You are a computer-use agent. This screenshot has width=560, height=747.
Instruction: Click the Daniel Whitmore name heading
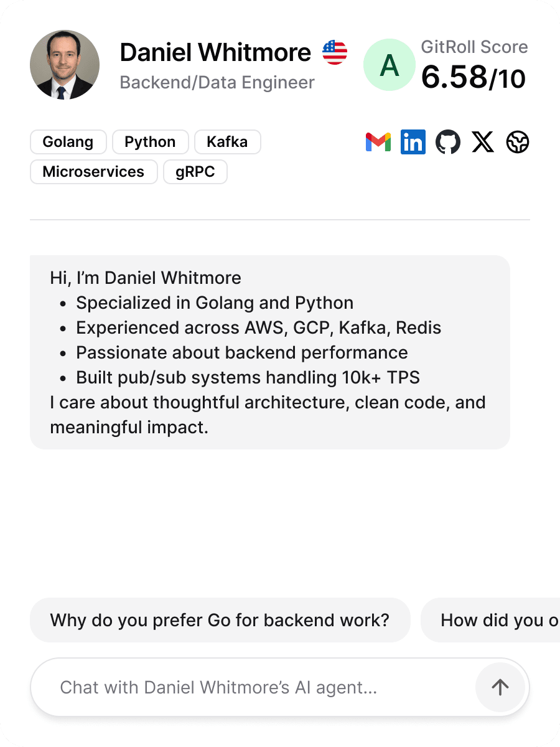(215, 52)
